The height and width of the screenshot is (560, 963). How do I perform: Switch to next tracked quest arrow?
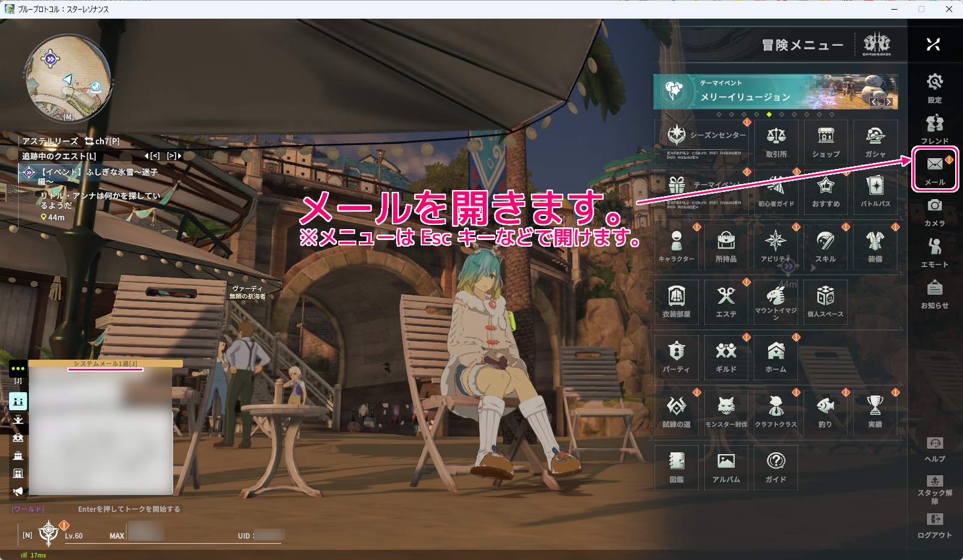tap(175, 156)
